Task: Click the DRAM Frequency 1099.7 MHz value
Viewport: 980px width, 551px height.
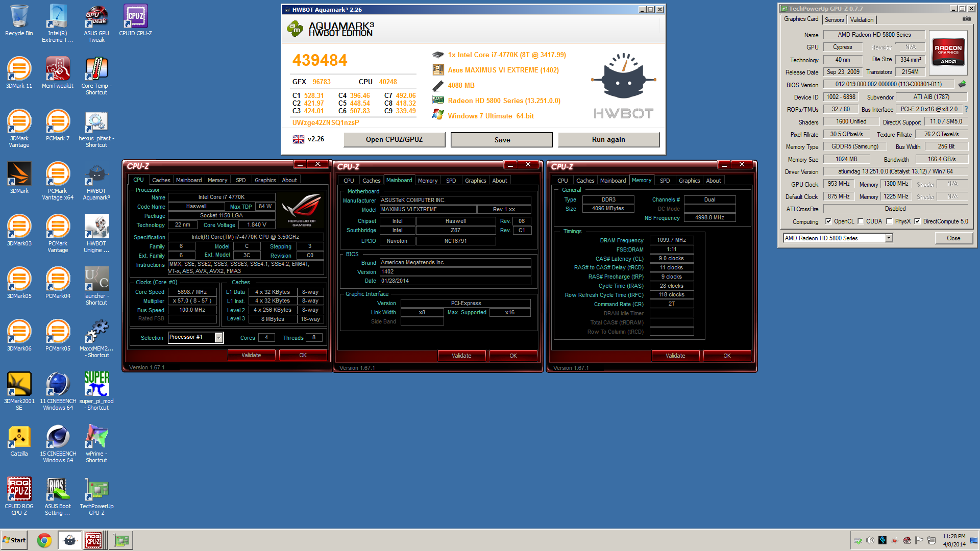Action: 671,240
